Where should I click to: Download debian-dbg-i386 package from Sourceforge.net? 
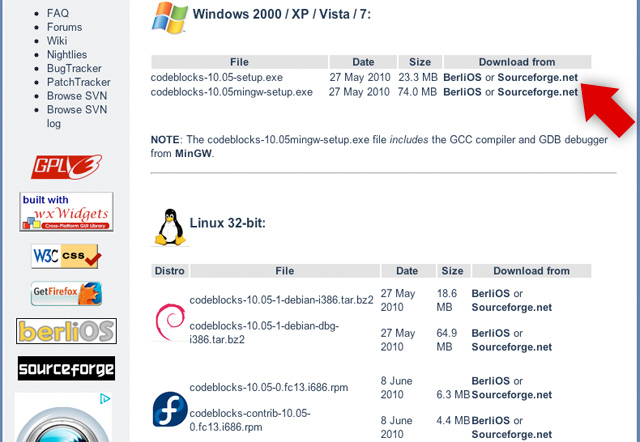point(511,347)
